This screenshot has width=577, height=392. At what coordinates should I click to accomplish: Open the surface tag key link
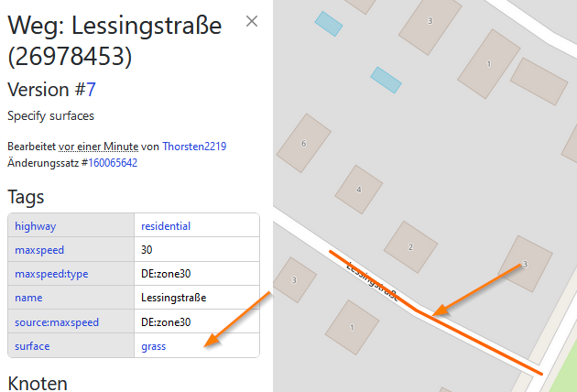pyautogui.click(x=32, y=346)
